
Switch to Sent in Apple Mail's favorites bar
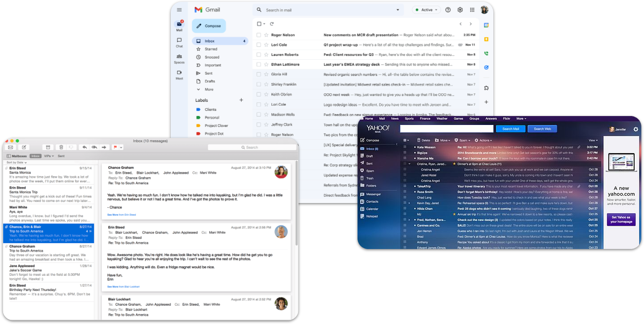(x=61, y=156)
